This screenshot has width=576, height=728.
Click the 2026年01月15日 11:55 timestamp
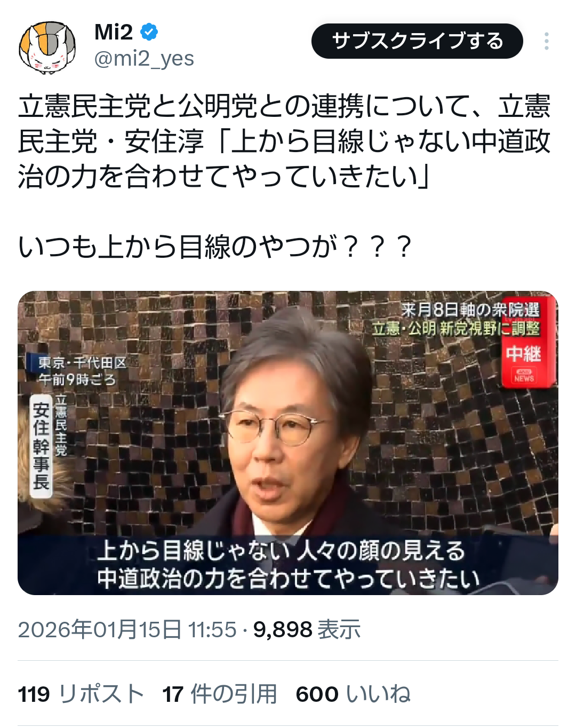click(127, 629)
